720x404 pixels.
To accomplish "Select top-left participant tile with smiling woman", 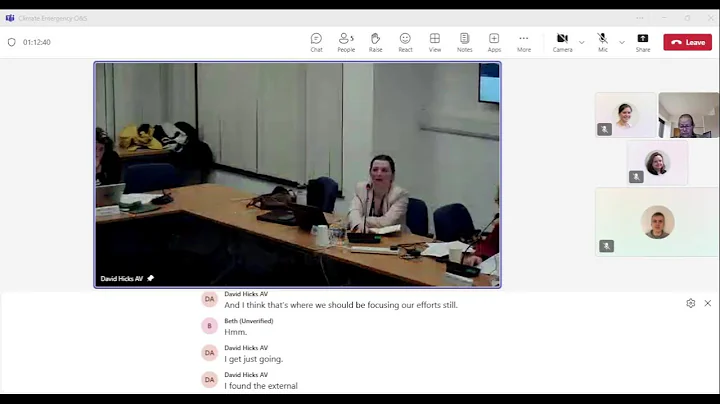I will click(625, 115).
